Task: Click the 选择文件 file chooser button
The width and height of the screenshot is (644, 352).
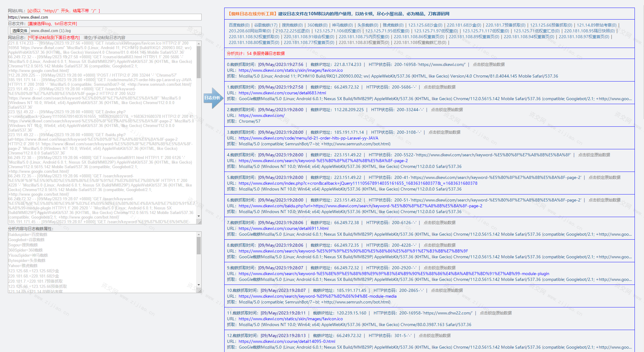Action: click(20, 31)
